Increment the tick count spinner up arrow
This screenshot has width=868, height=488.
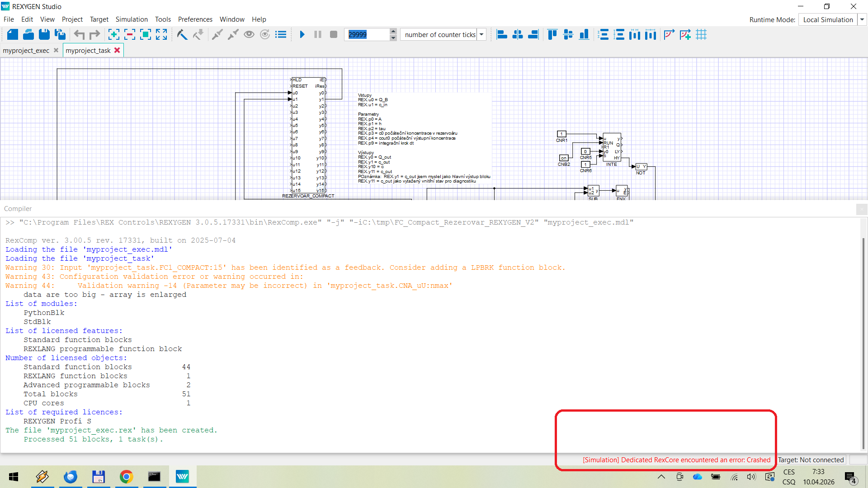tap(393, 31)
